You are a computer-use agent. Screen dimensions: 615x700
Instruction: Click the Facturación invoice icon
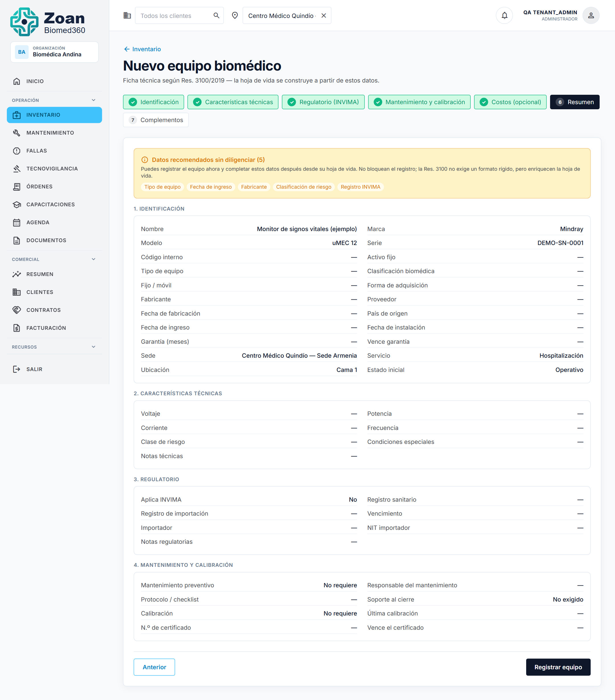17,328
